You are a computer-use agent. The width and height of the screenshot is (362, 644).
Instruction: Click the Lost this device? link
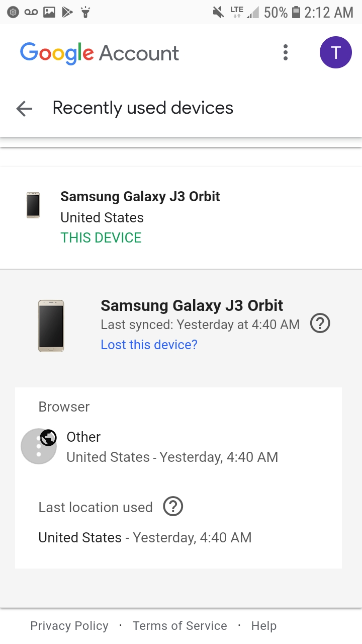[x=149, y=345]
